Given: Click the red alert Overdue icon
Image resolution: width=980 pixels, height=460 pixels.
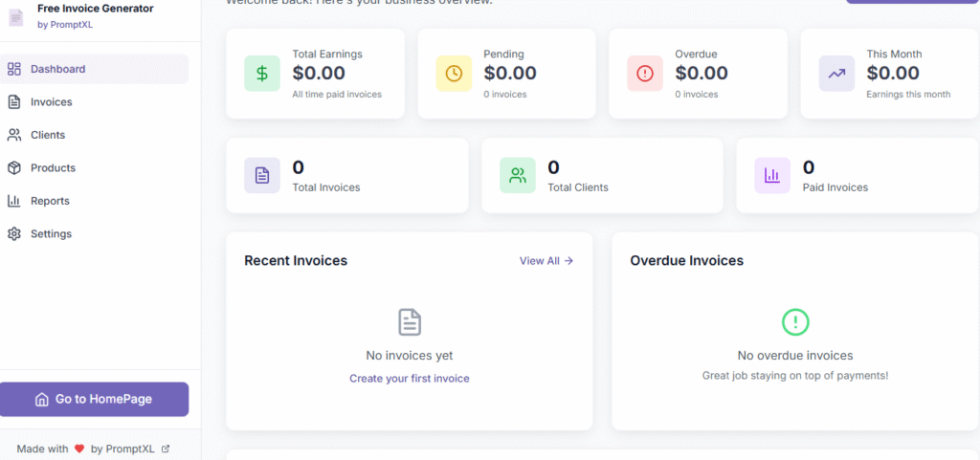Looking at the screenshot, I should 645,74.
